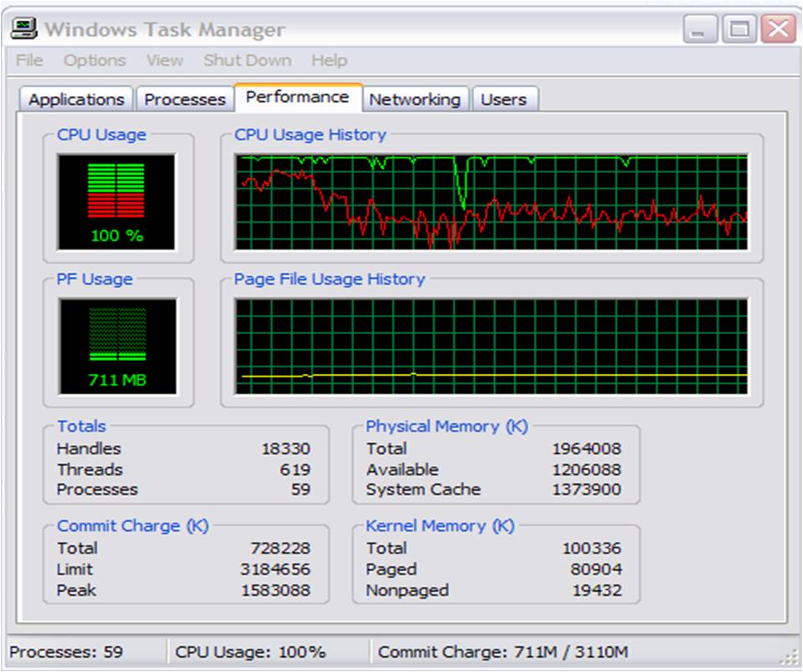Screen dimensions: 803x672
Task: Click the Physical Memory Total value 1964008
Action: 586,448
